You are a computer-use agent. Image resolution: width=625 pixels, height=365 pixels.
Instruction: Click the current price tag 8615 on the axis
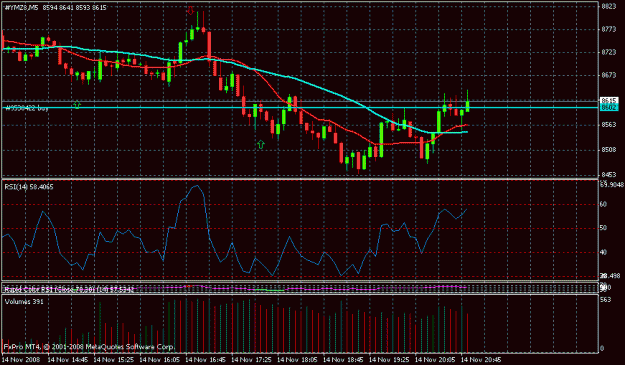[609, 100]
